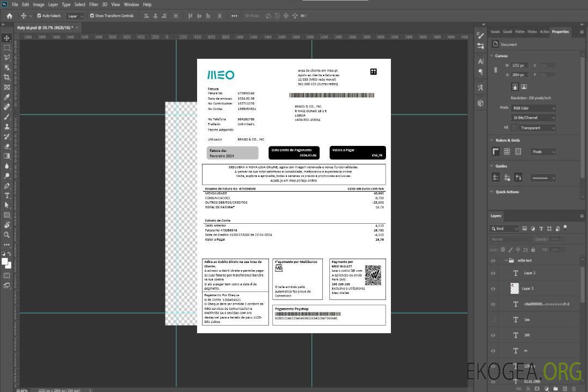Collapse the 'edite text' layer group
Screen dimensions: 588x392
point(505,261)
